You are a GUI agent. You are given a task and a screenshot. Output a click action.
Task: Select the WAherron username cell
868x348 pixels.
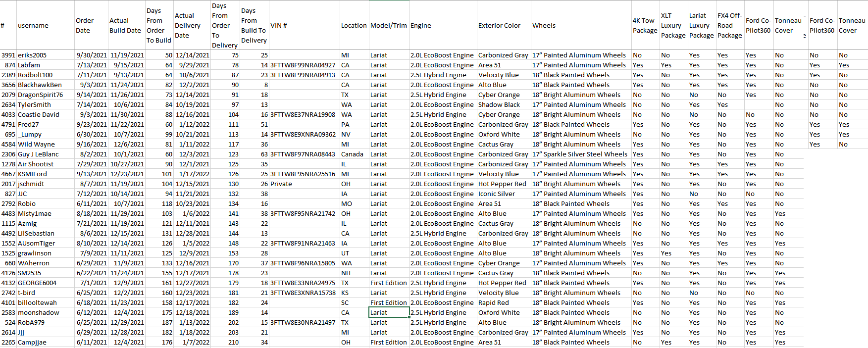pyautogui.click(x=45, y=263)
